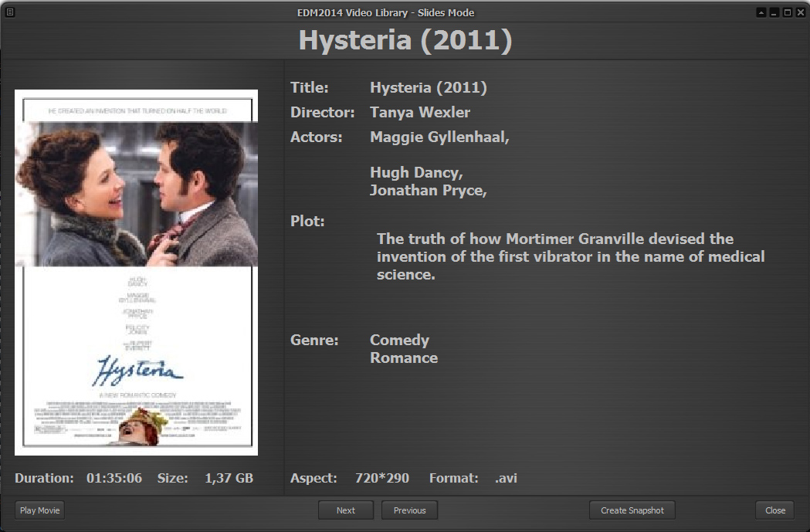Viewport: 810px width, 532px height.
Task: Click actor name Jonathan Pryce
Action: point(429,190)
